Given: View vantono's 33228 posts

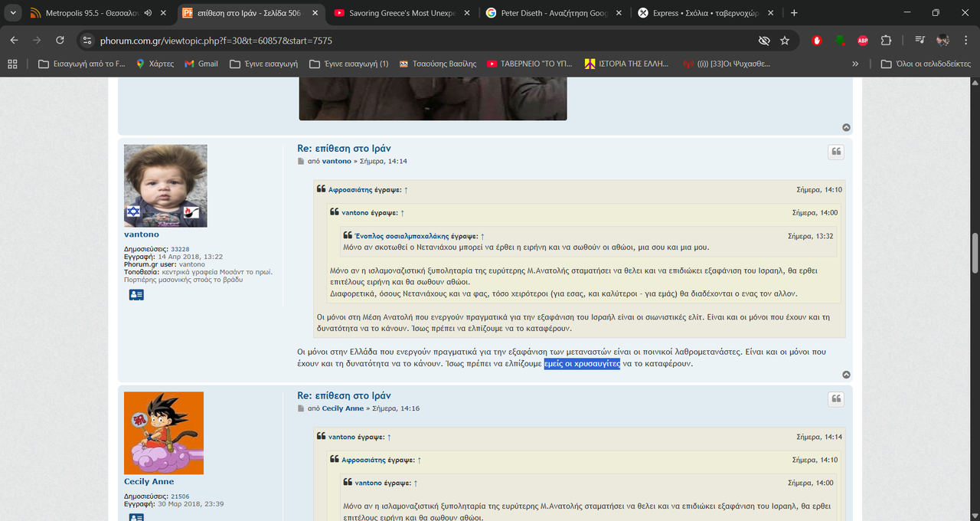Looking at the screenshot, I should click(x=180, y=249).
